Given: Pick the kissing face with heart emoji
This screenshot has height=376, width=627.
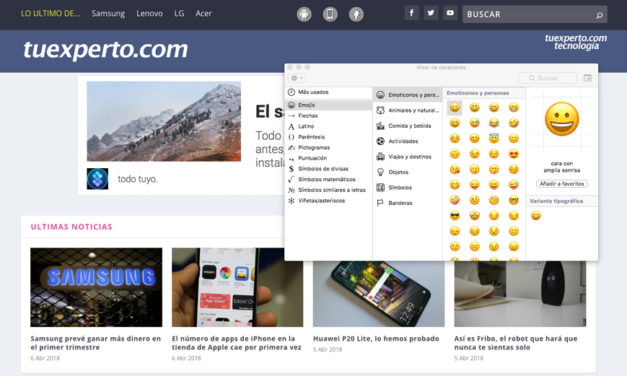Looking at the screenshot, I should coord(455,169).
